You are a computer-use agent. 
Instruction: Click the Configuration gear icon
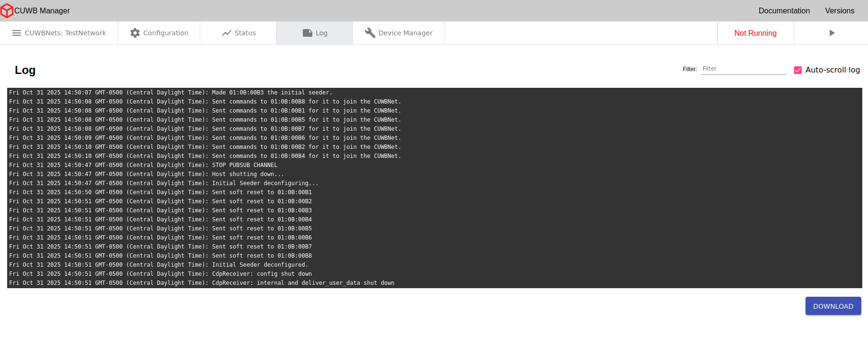135,33
